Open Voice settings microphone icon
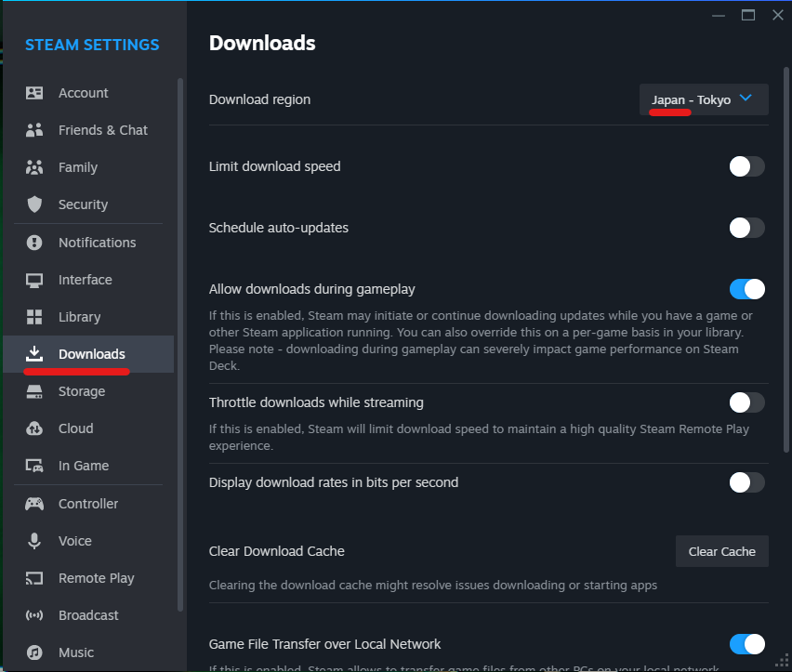The height and width of the screenshot is (672, 792). click(34, 541)
